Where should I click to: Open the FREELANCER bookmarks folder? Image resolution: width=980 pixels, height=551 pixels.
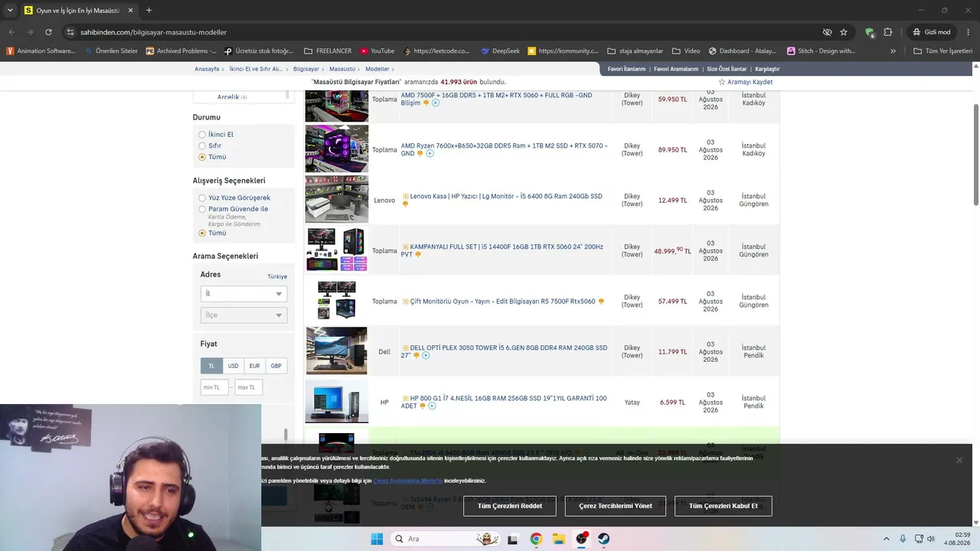[328, 51]
